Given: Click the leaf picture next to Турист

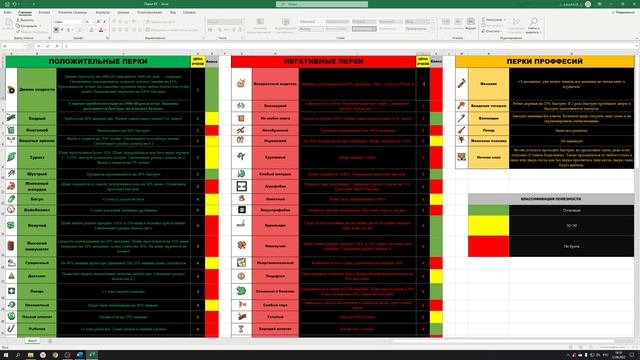Looking at the screenshot, I should 11,157.
